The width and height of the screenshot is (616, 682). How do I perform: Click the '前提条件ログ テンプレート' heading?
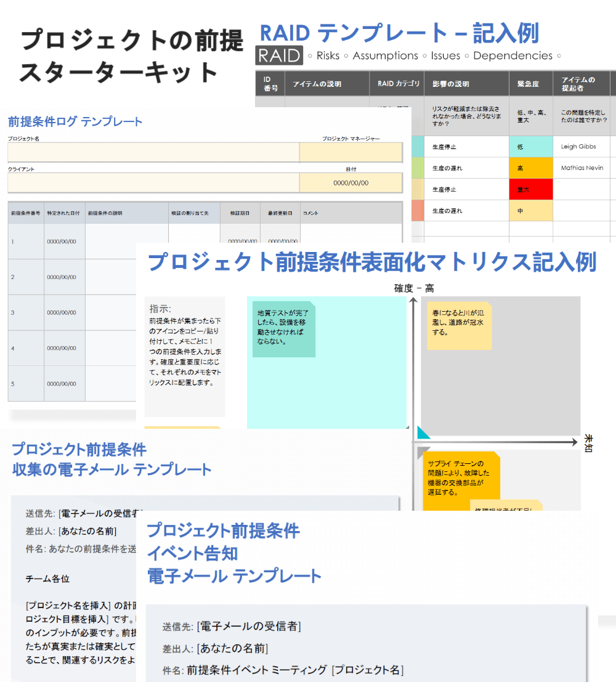75,121
